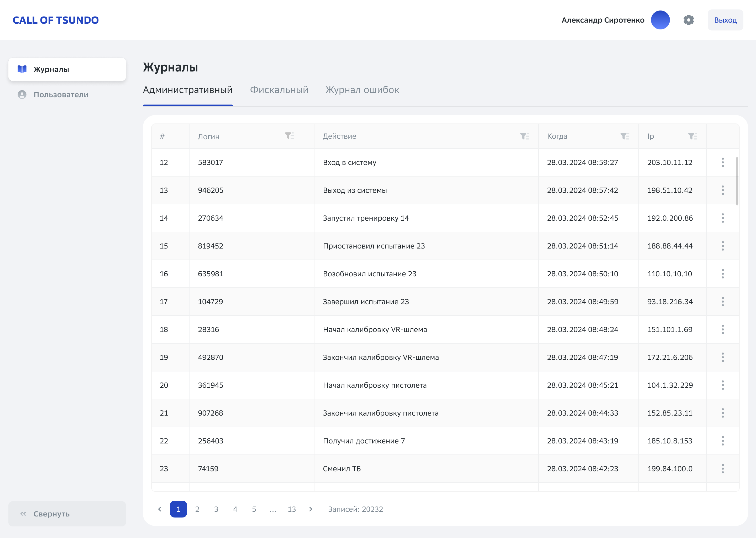
Task: Open actions menu for Сменил ТБ row
Action: pos(723,468)
